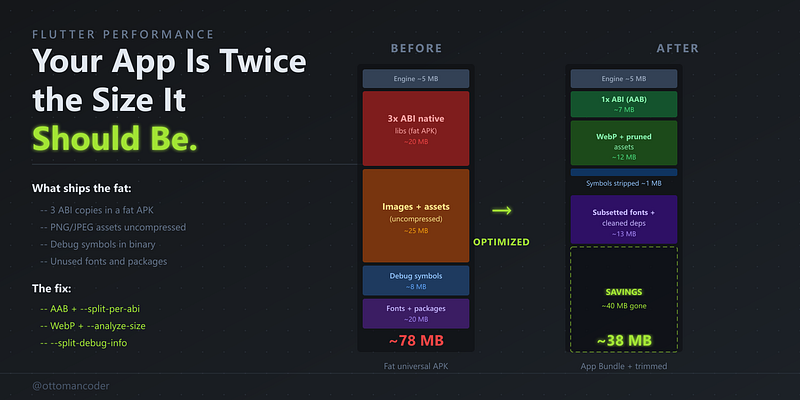800x400 pixels.
Task: Click the green arrow between the charts
Action: click(502, 210)
